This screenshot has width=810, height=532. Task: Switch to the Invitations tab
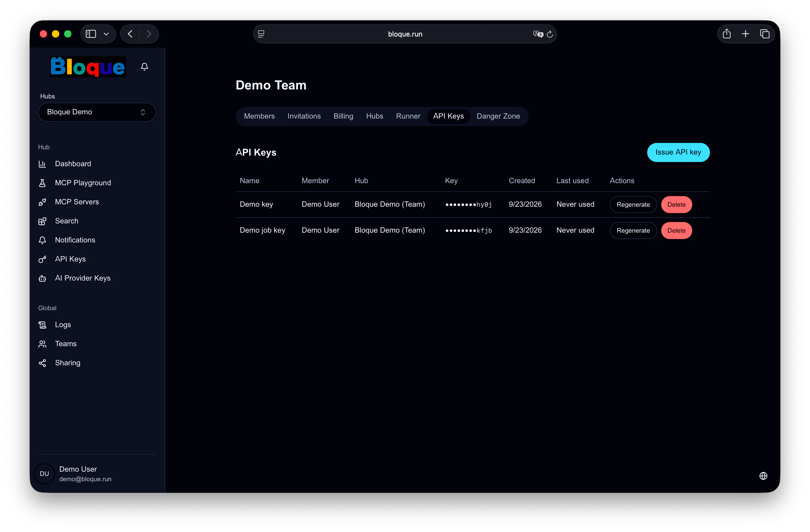point(304,116)
